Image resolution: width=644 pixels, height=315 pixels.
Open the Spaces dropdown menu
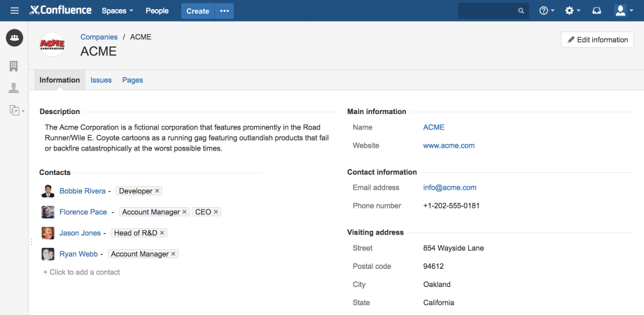pos(118,10)
